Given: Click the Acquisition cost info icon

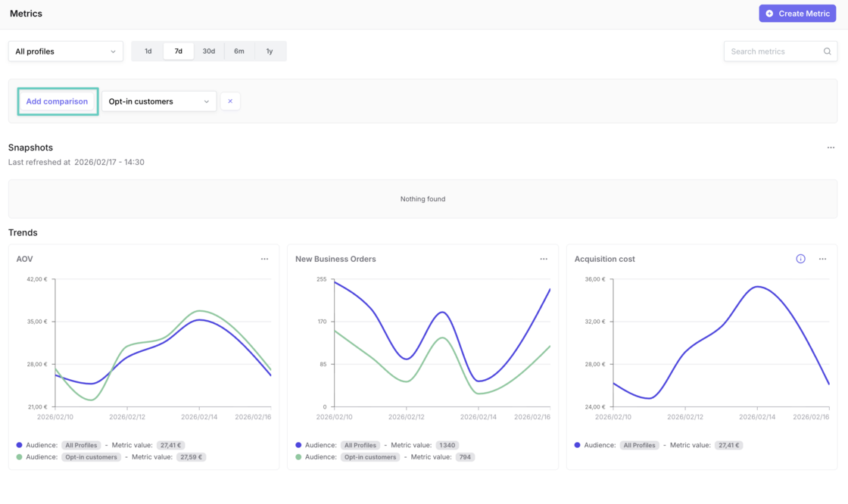Looking at the screenshot, I should (x=800, y=259).
